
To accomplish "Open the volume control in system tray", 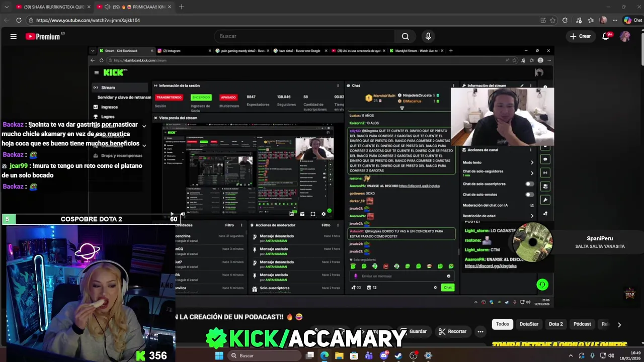I will point(611,355).
